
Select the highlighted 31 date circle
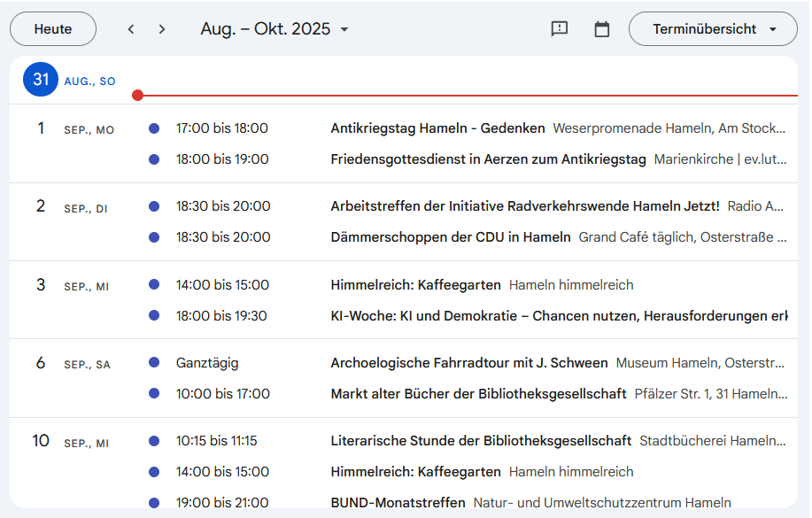(x=41, y=80)
